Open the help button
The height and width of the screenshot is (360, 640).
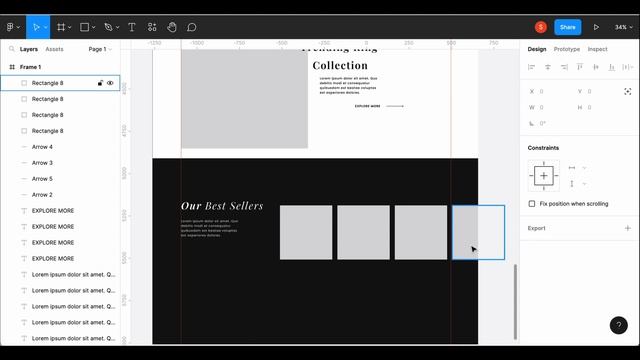619,325
